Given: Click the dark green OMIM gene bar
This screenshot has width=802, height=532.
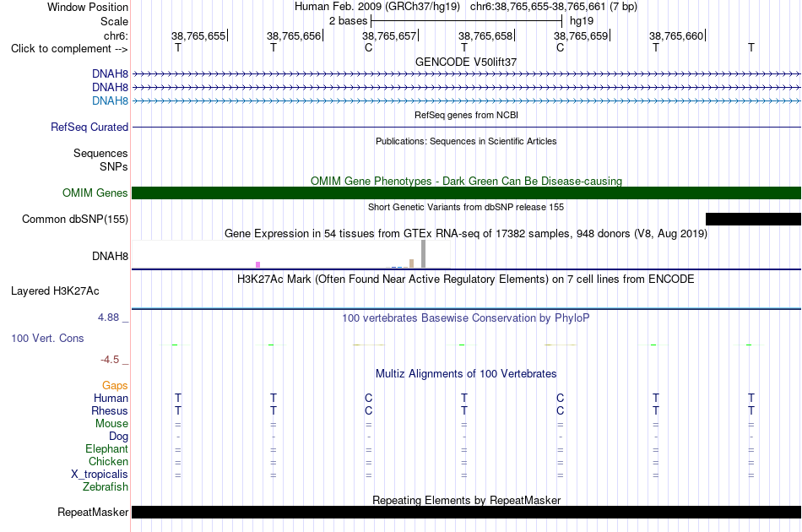Looking at the screenshot, I should click(x=466, y=193).
